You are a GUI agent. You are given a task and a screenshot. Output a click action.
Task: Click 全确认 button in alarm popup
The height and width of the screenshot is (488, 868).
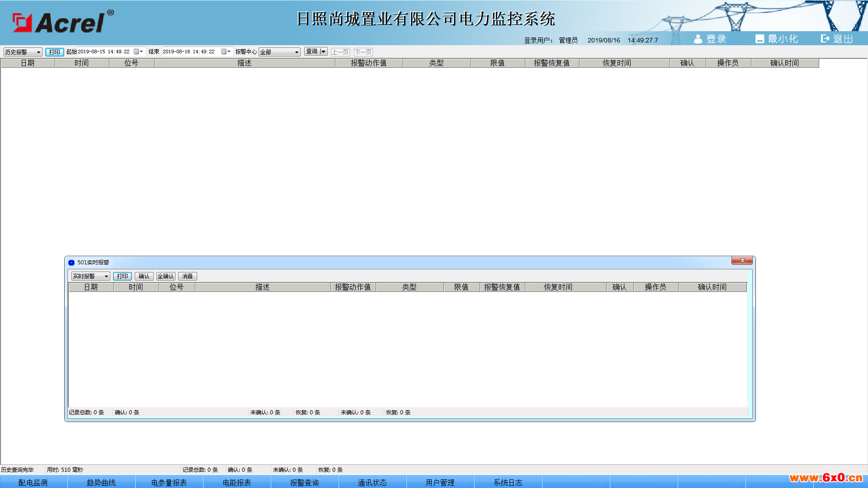pos(165,276)
